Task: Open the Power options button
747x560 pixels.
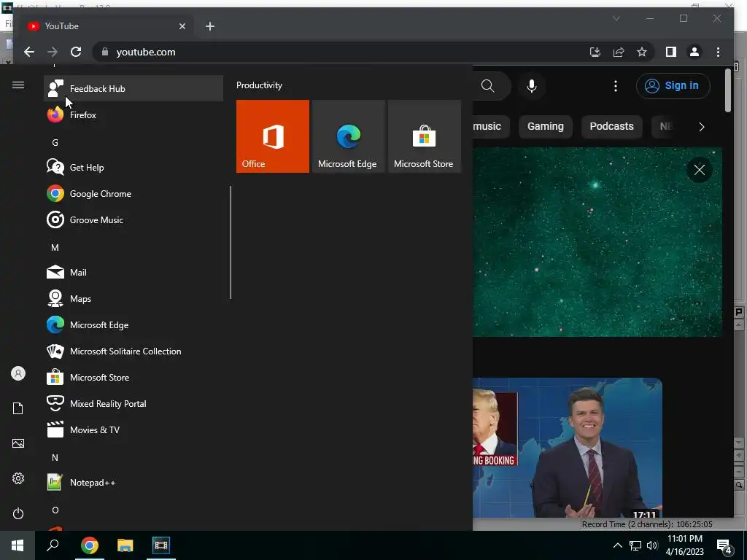Action: coord(18,513)
